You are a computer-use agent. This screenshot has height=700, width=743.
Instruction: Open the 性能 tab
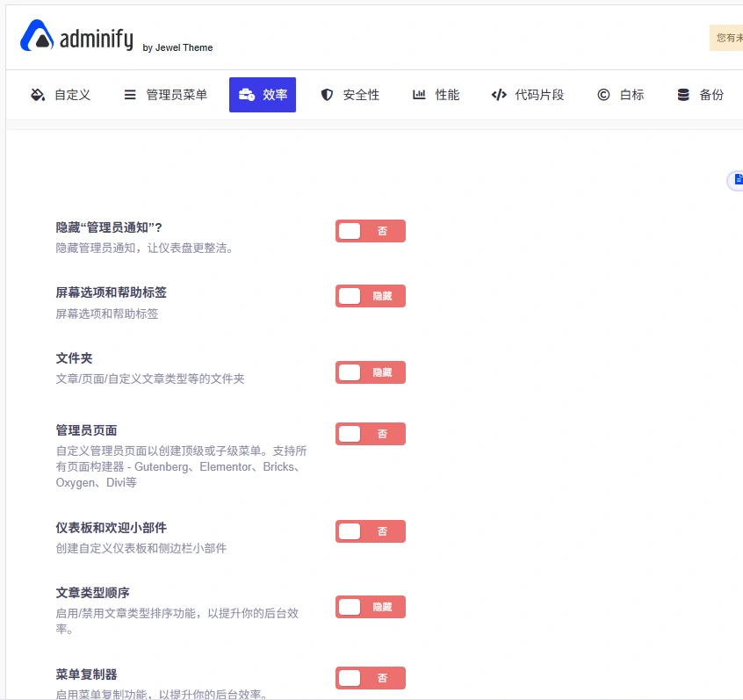point(436,95)
